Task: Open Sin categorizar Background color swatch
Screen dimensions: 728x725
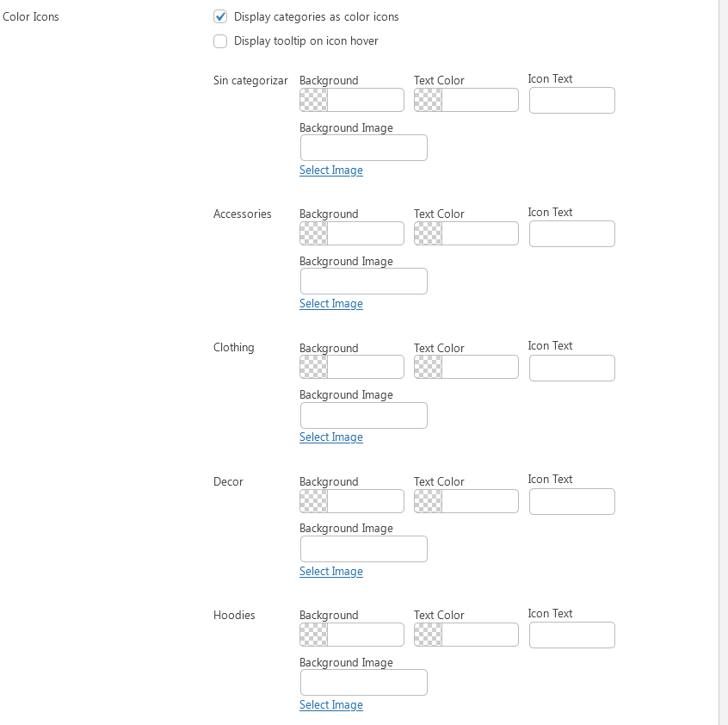Action: [314, 100]
